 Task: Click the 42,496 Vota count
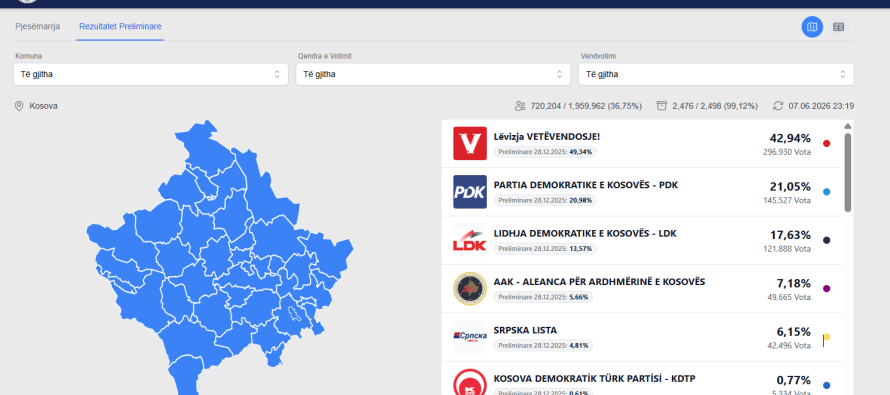click(789, 346)
